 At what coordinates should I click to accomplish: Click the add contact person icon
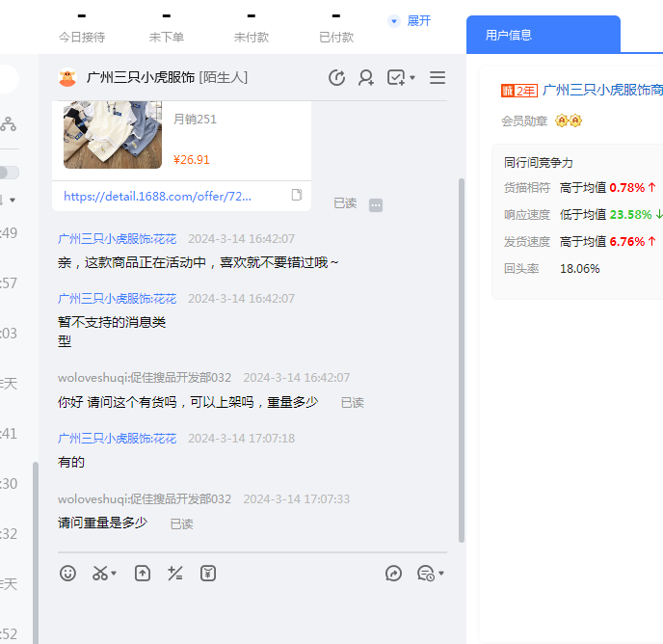click(366, 78)
